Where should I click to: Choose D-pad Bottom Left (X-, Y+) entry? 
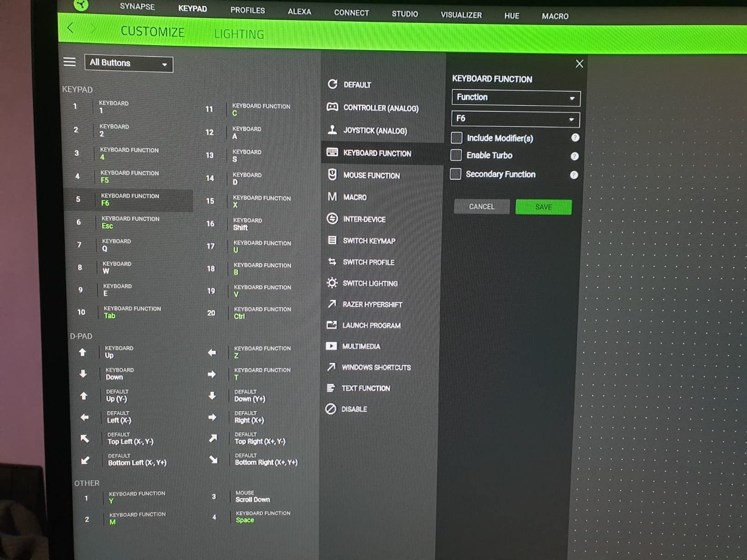coord(134,460)
